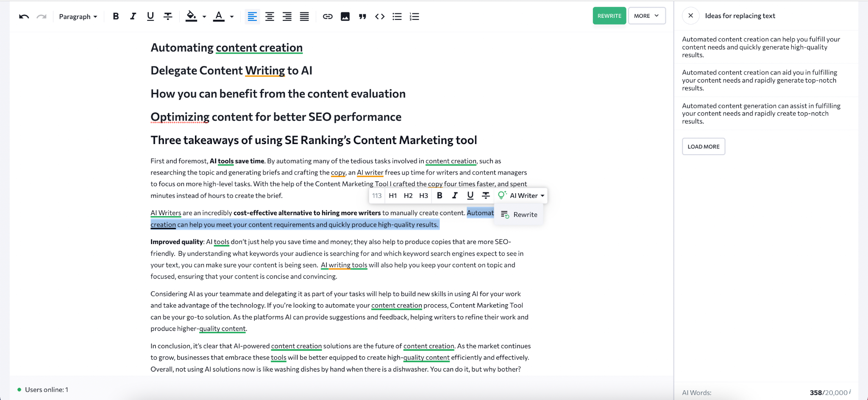
Task: Create a bulleted list
Action: (397, 17)
